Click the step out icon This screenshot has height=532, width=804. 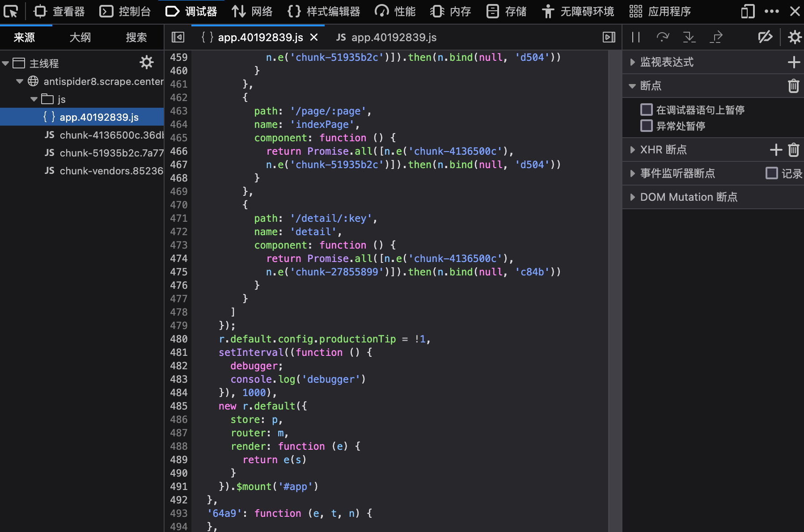[x=716, y=37]
